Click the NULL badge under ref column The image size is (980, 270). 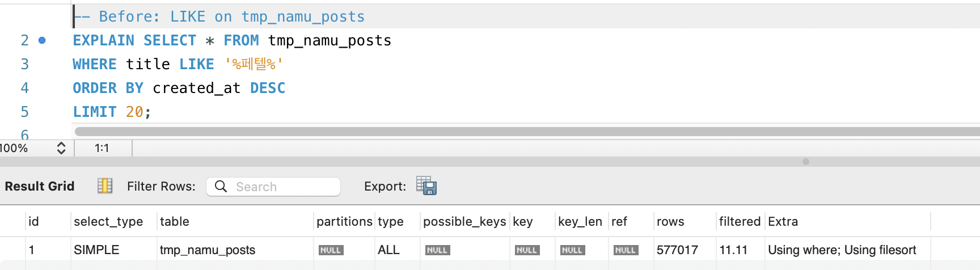626,250
